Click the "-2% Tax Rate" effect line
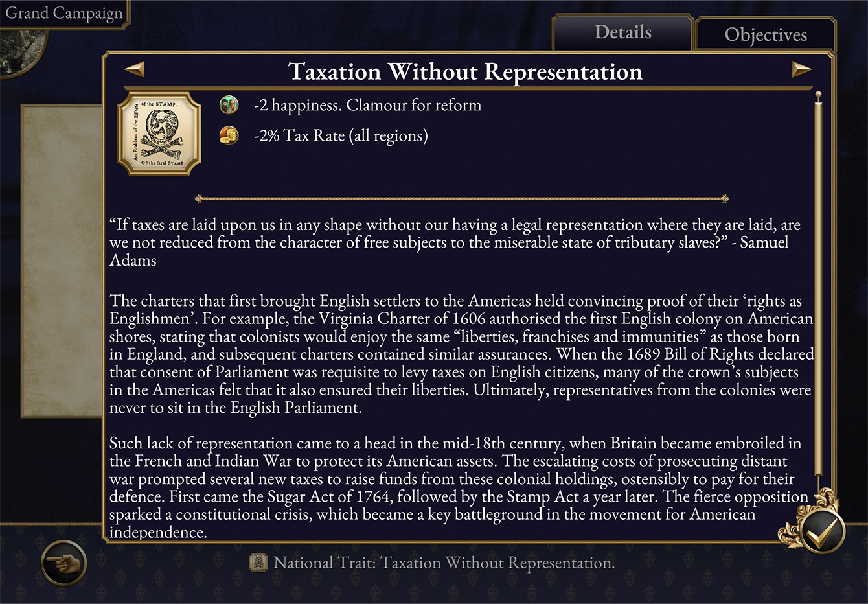The height and width of the screenshot is (604, 868). 341,135
